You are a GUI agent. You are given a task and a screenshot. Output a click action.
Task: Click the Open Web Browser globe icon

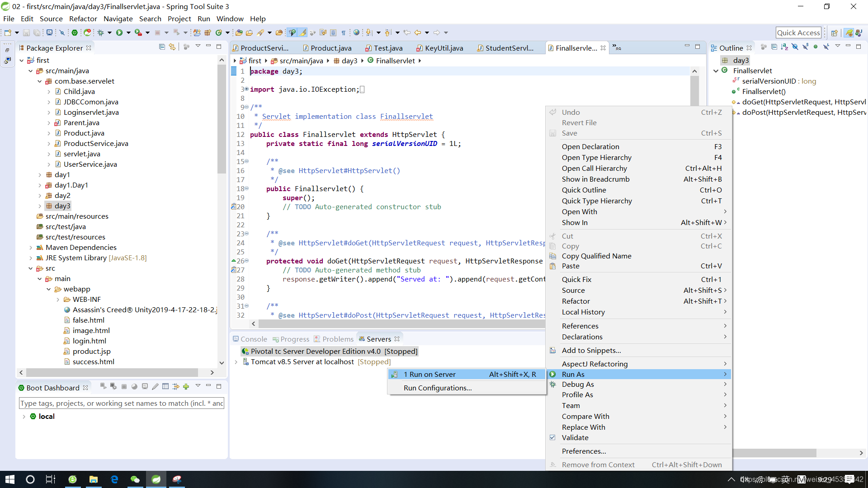[x=357, y=33]
